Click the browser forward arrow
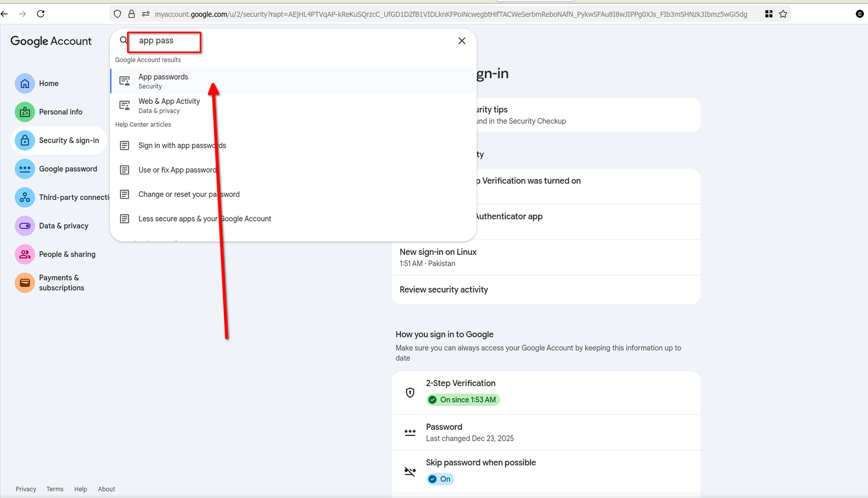This screenshot has height=498, width=868. pos(22,14)
